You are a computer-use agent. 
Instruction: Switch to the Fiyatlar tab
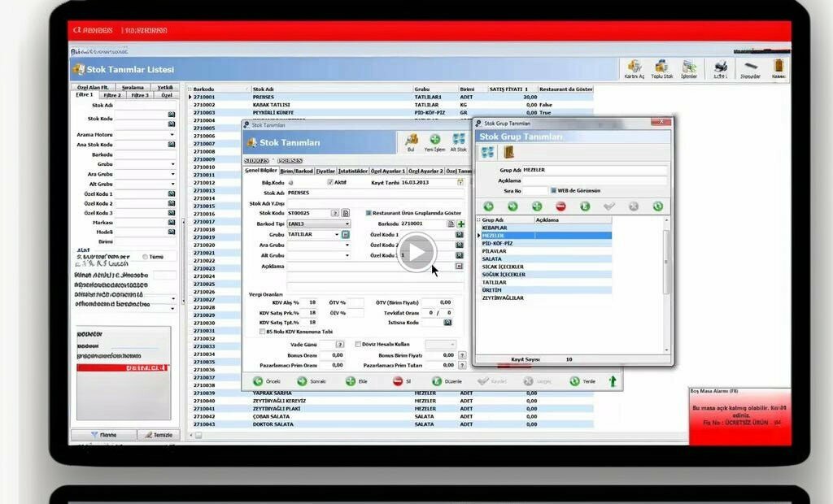pos(325,171)
